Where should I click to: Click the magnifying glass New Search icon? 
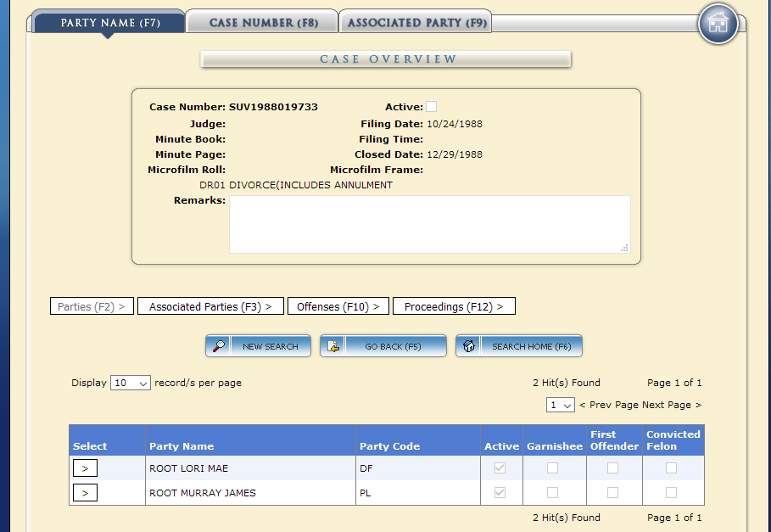point(219,346)
